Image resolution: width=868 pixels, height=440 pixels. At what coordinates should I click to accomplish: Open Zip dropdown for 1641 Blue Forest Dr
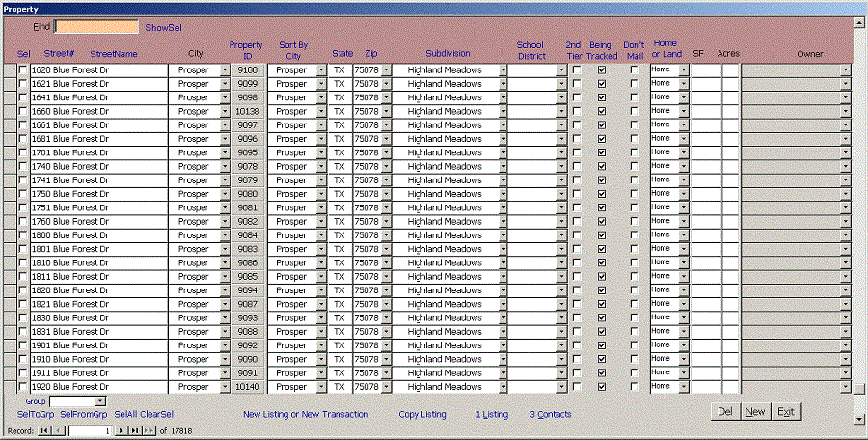pyautogui.click(x=386, y=97)
